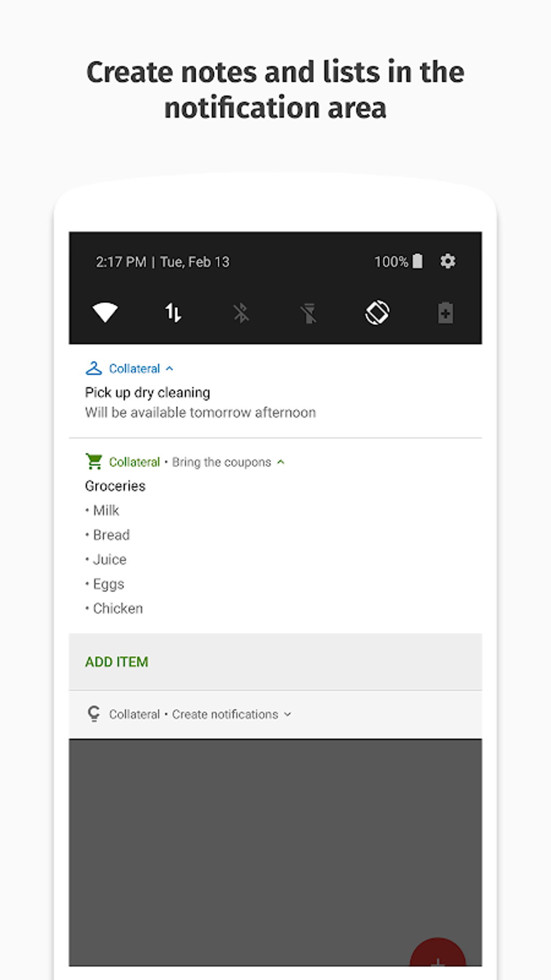Open system settings gear
The height and width of the screenshot is (980, 551).
(x=448, y=262)
